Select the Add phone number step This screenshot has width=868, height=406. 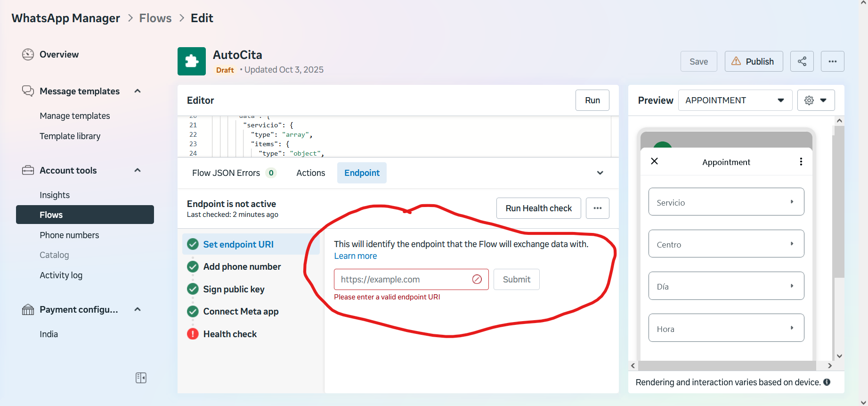(x=251, y=267)
